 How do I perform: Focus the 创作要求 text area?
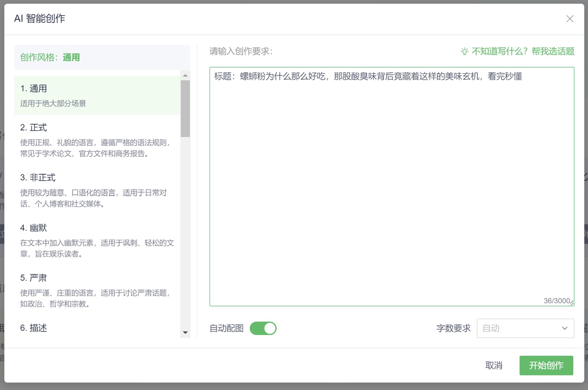pyautogui.click(x=392, y=186)
